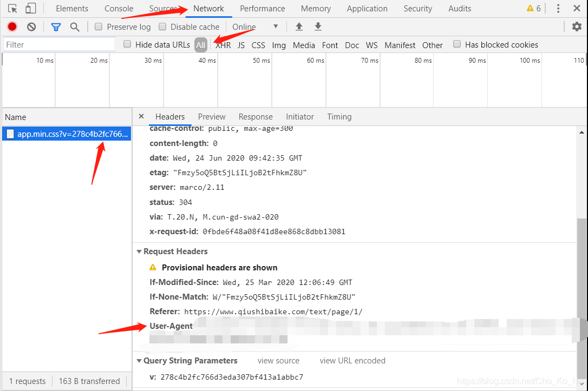Enable the Disable cache checkbox

point(162,26)
